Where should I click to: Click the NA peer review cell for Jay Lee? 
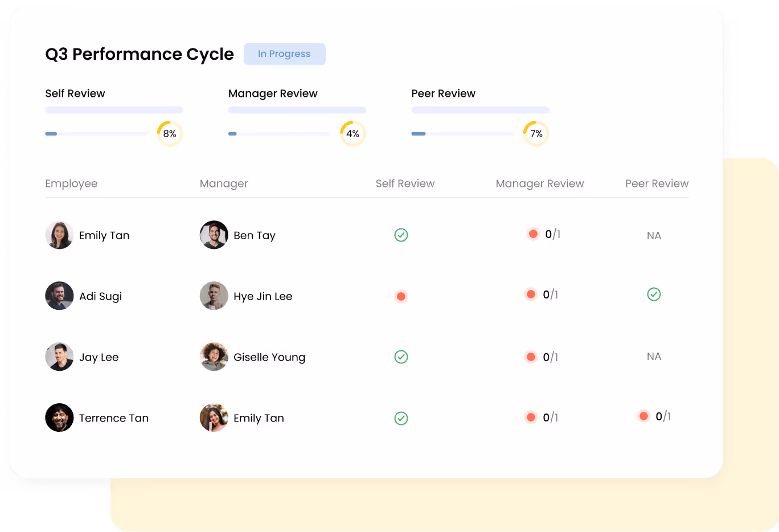[x=654, y=357]
